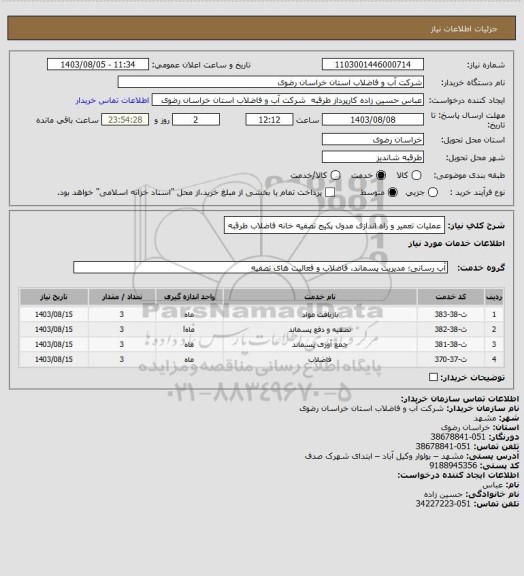This screenshot has height=576, width=524.
Task: Click the requester phone 34227223-051
Action: click(x=443, y=504)
